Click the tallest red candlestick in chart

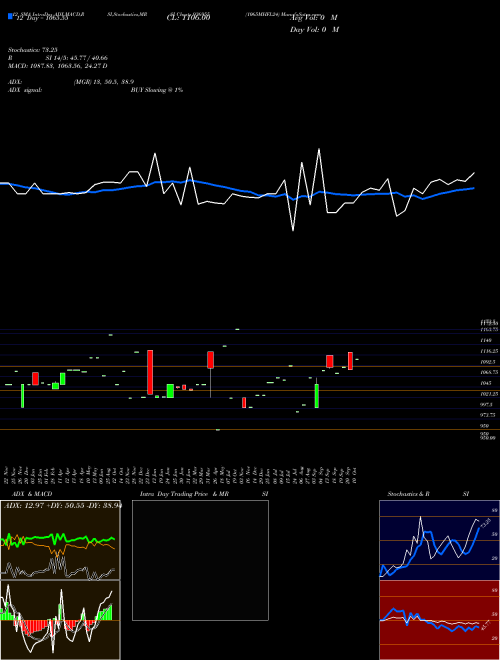(150, 372)
